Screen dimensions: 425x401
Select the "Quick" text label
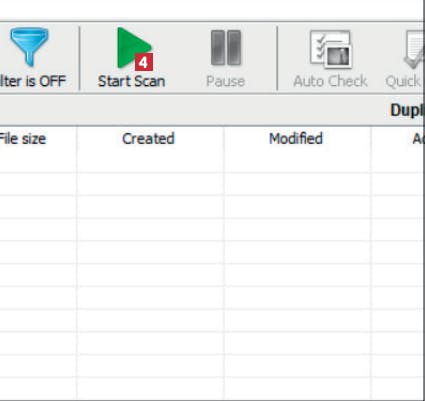click(x=404, y=81)
